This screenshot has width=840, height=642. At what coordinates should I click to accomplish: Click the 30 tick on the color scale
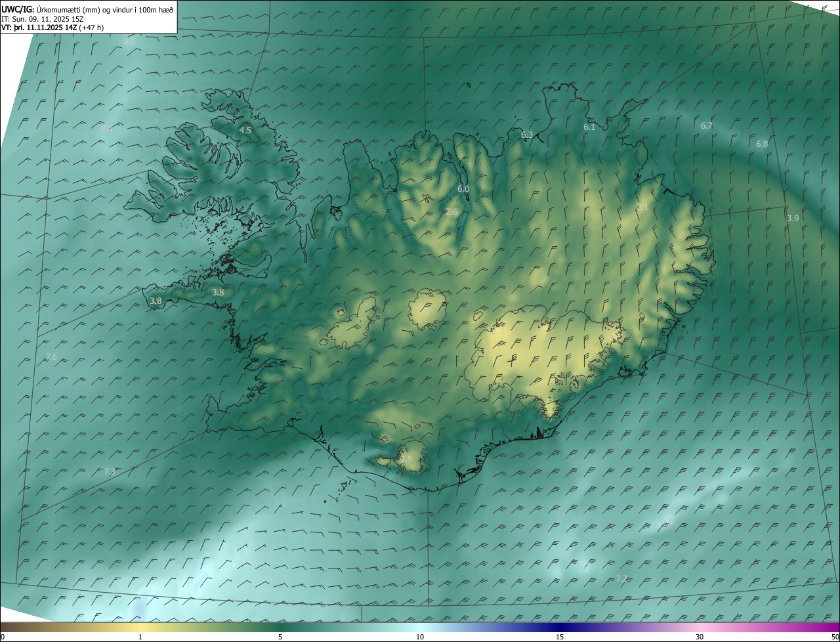point(700,637)
